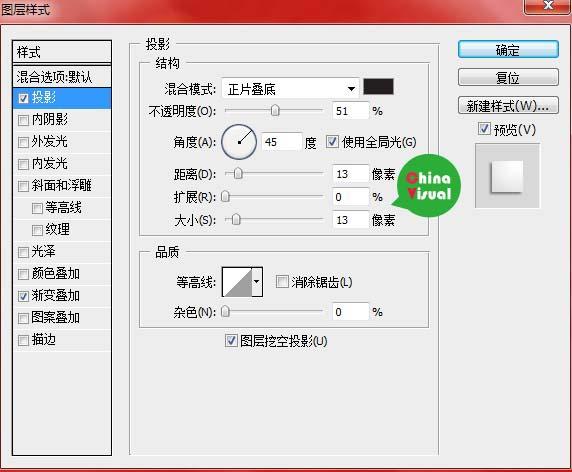Image resolution: width=572 pixels, height=472 pixels.
Task: Click the angle value field showing 45
Action: click(282, 142)
